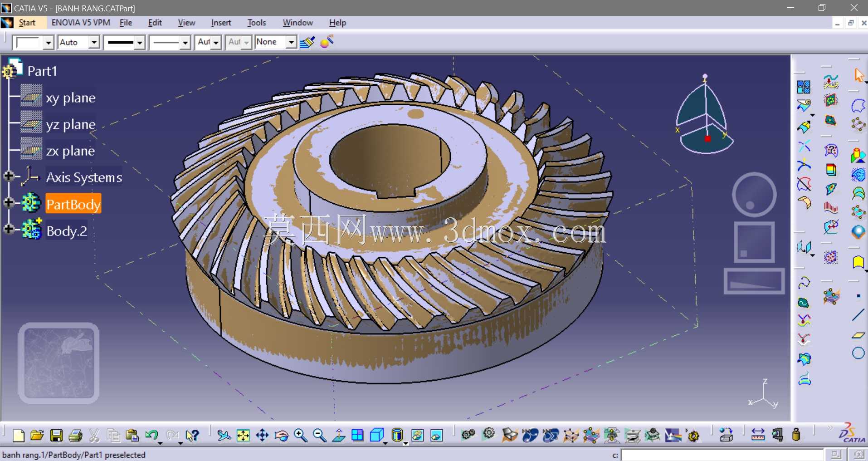This screenshot has height=461, width=868.
Task: Expand the Axis Systems tree node
Action: (x=8, y=176)
